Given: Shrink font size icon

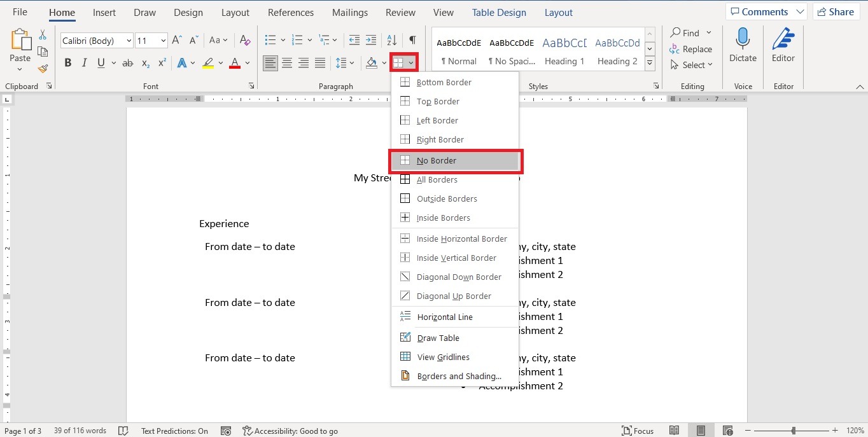Looking at the screenshot, I should point(194,41).
